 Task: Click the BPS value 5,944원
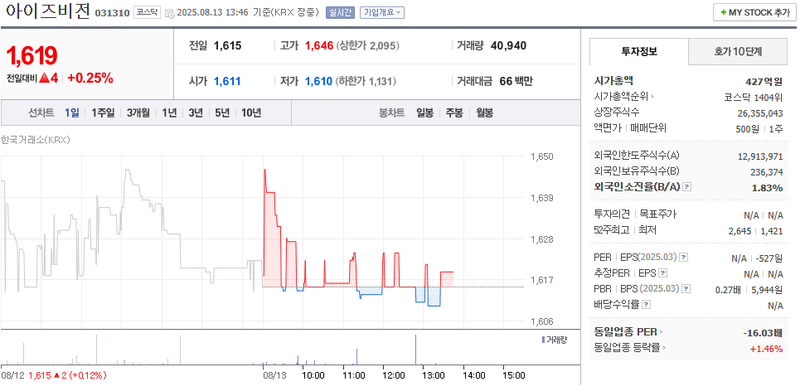click(767, 290)
